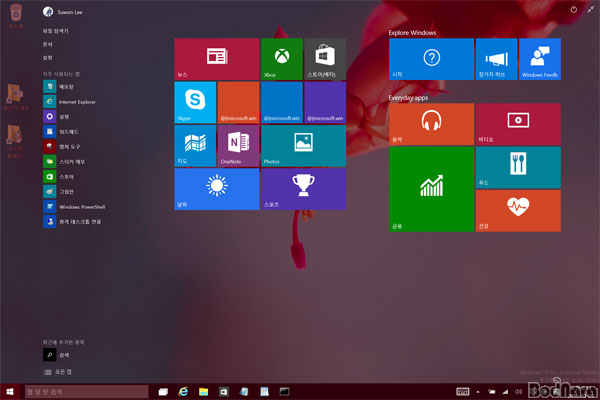
Task: Open the 음악 music headphones tile
Action: (431, 124)
